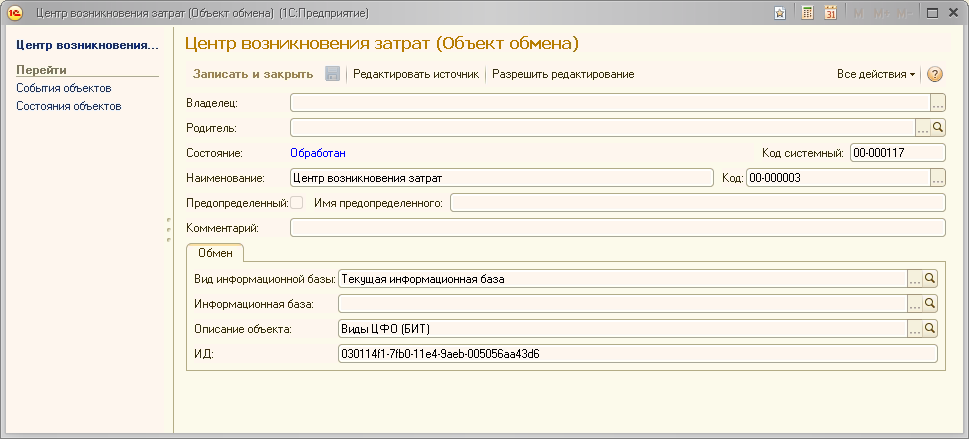This screenshot has height=439, width=969.
Task: Open selection list for the Код field
Action: [937, 178]
